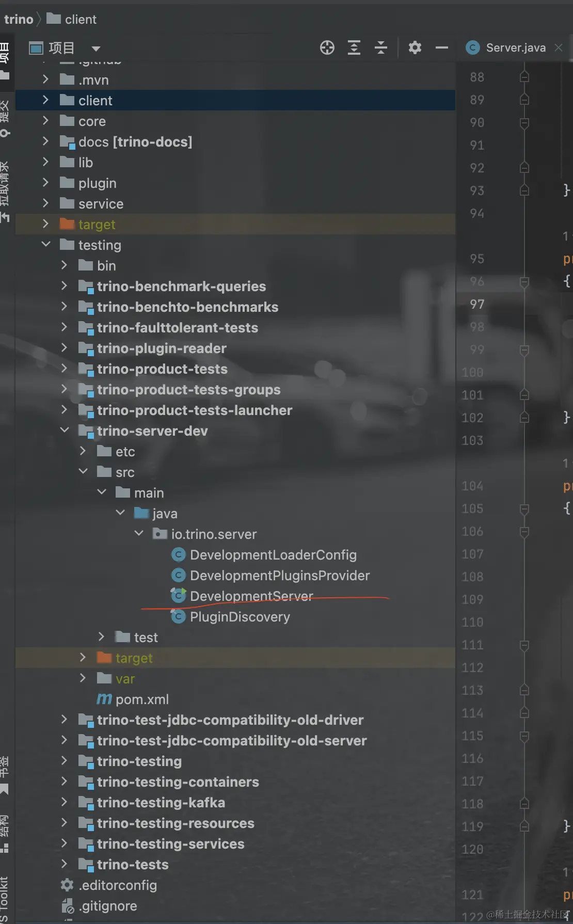Select trino-benchto-benchmarks module
Image resolution: width=573 pixels, height=924 pixels.
click(x=187, y=307)
